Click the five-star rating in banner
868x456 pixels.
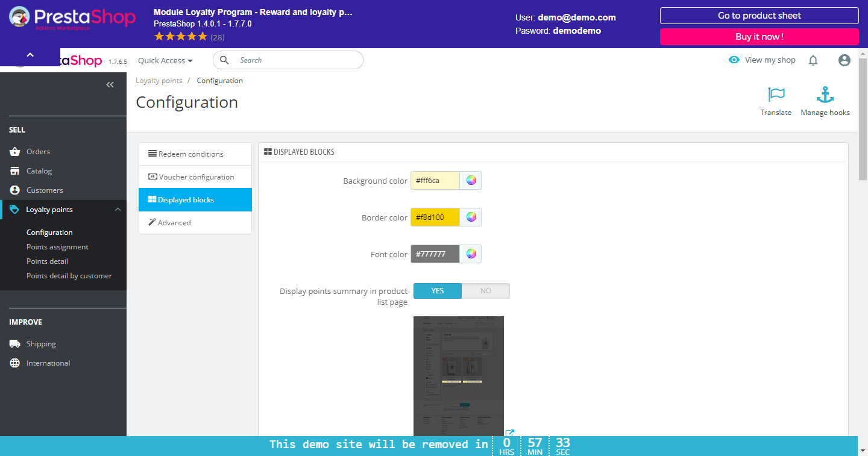[x=180, y=37]
